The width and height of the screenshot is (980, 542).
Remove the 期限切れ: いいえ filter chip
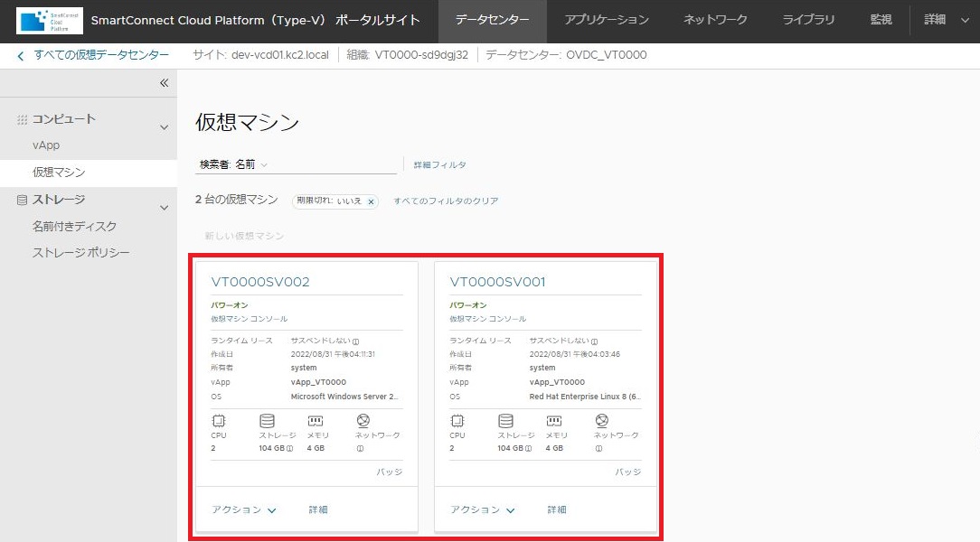coord(371,201)
